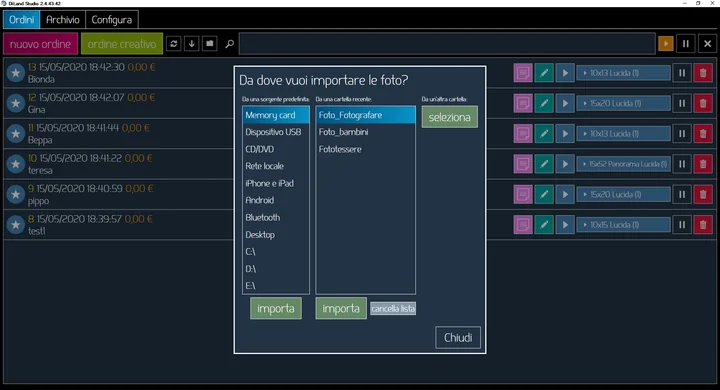Click pink note icon in Panorama Lucida row
720x390 pixels.
point(523,164)
